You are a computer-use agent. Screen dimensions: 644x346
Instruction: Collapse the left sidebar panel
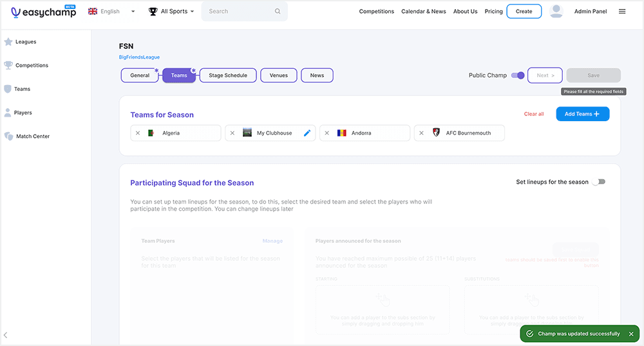(x=6, y=335)
